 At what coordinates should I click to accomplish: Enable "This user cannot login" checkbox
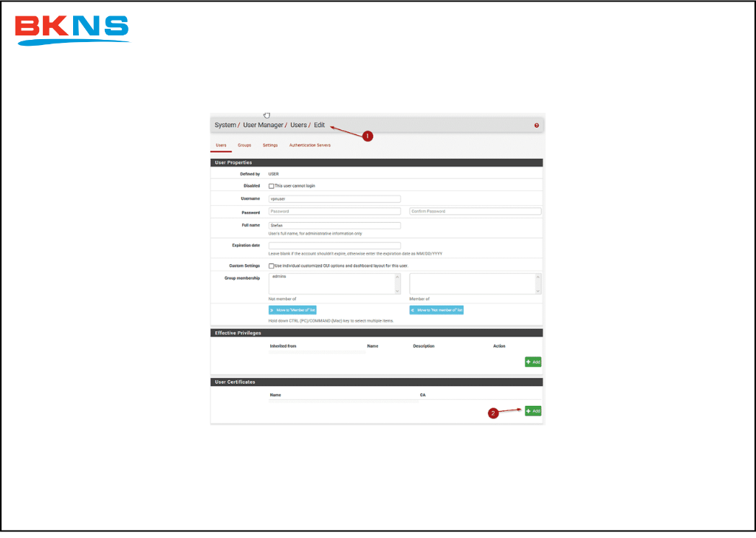pyautogui.click(x=272, y=186)
